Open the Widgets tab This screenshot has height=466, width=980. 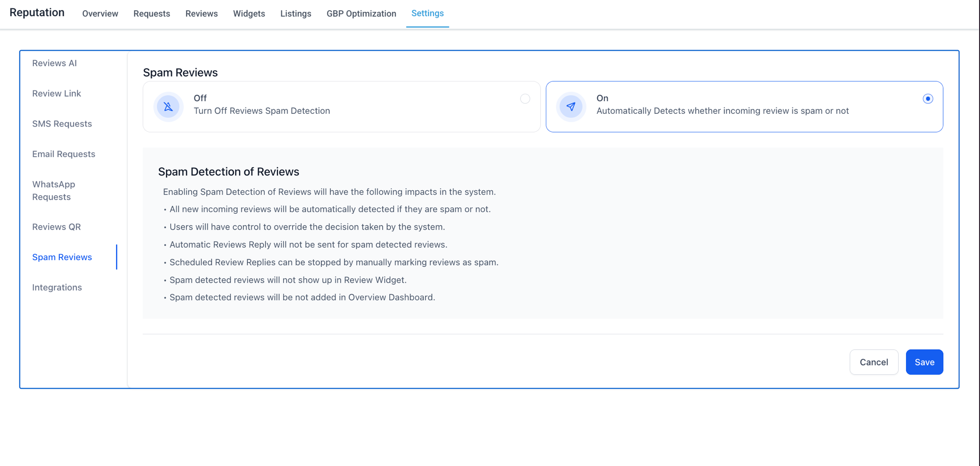pos(249,14)
